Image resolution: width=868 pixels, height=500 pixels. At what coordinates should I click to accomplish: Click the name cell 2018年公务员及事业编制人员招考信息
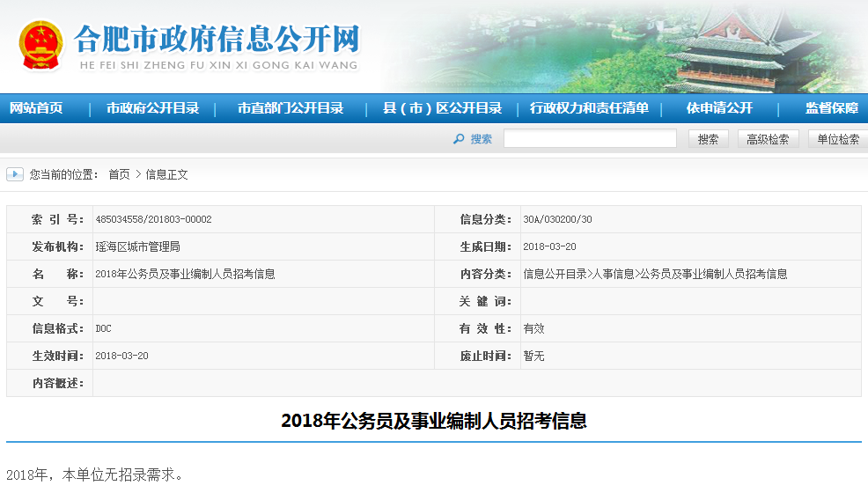pos(185,274)
